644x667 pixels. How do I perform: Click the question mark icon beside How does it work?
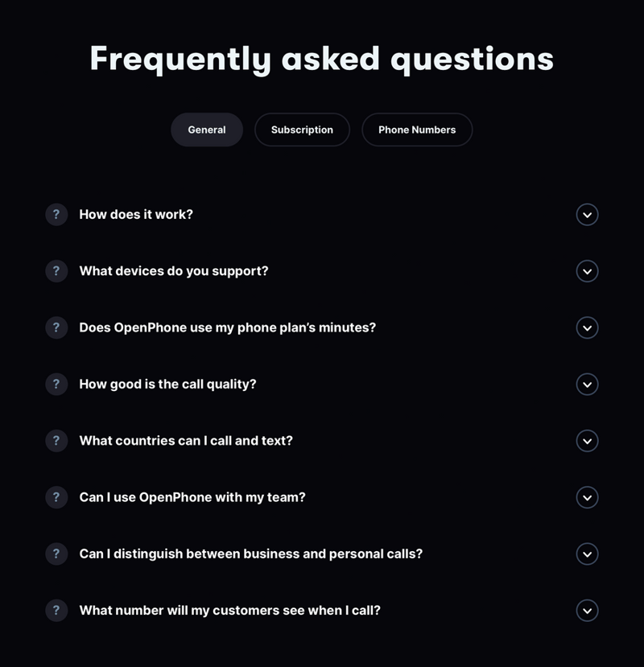[56, 215]
